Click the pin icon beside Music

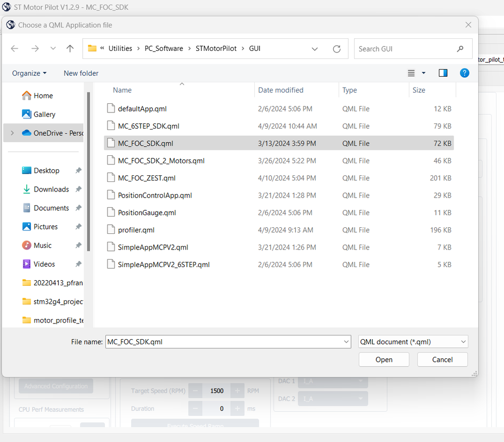[x=78, y=245]
